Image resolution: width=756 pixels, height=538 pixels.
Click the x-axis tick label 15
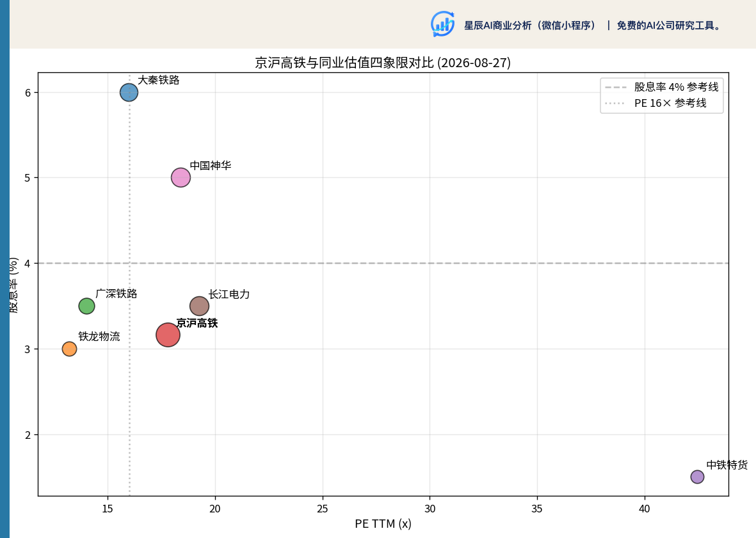[x=108, y=509]
